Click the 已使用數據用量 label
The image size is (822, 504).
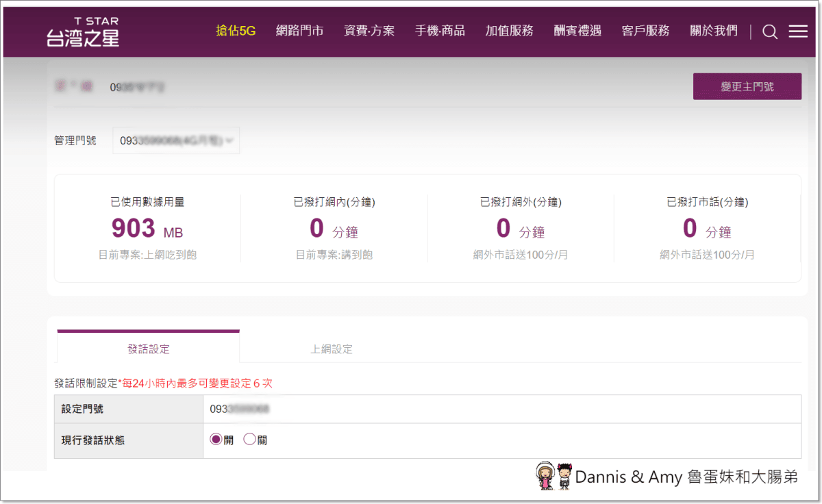tap(147, 202)
